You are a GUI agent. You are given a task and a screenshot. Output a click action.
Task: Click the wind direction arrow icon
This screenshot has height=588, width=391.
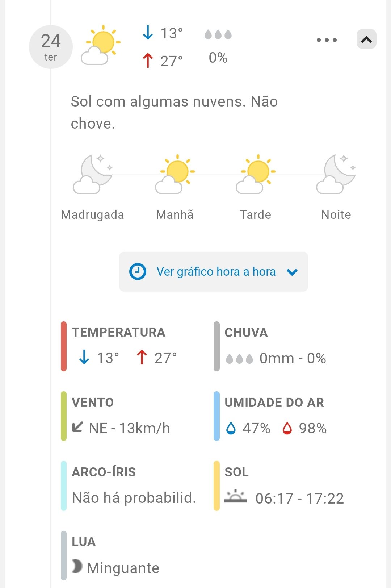coord(77,427)
